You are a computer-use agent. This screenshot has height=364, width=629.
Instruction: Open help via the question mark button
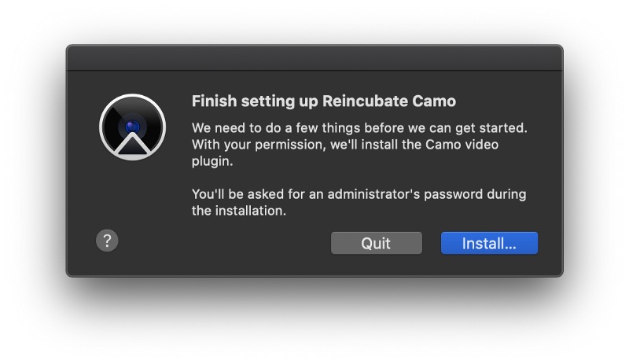pos(107,241)
